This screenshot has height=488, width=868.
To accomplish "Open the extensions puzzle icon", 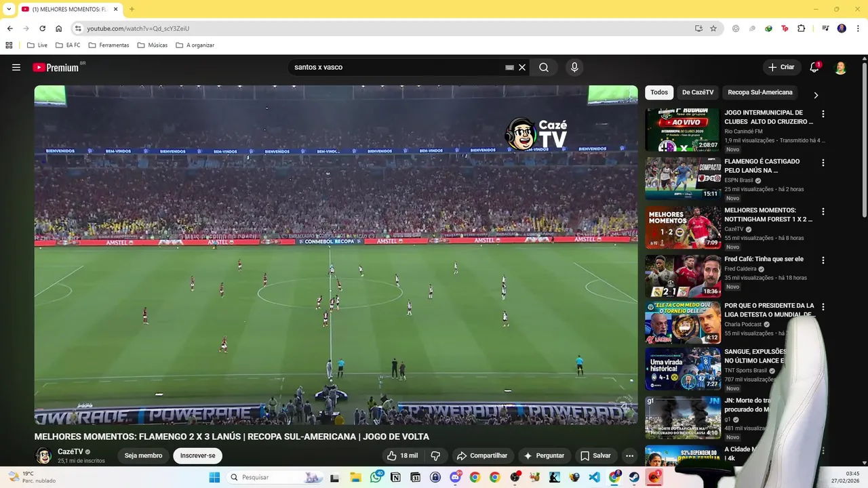I will pos(801,28).
